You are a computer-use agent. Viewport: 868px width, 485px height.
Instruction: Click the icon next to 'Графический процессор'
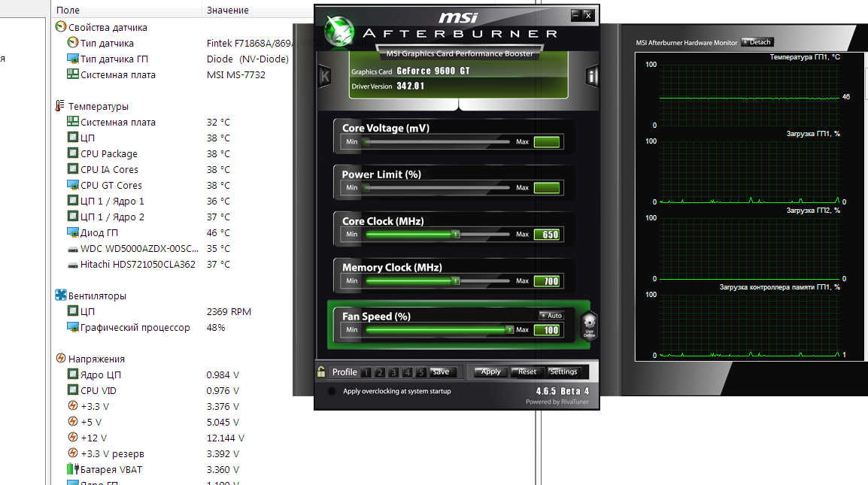(72, 326)
